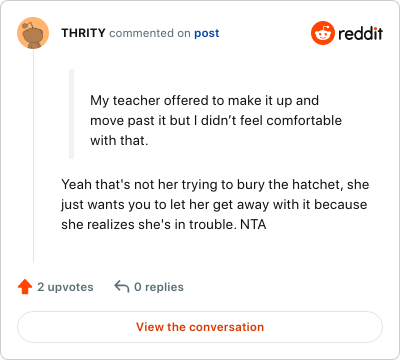This screenshot has height=360, width=400.
Task: Click the comment line starting "just wants you"
Action: pos(214,205)
